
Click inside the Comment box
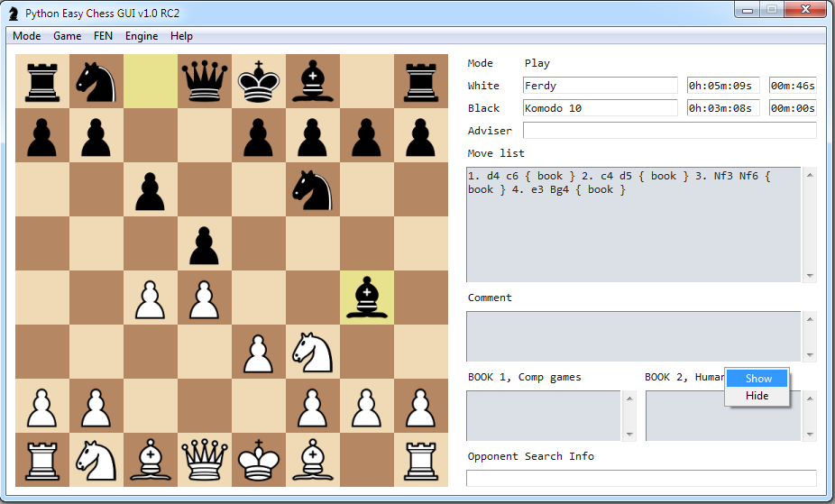[634, 336]
